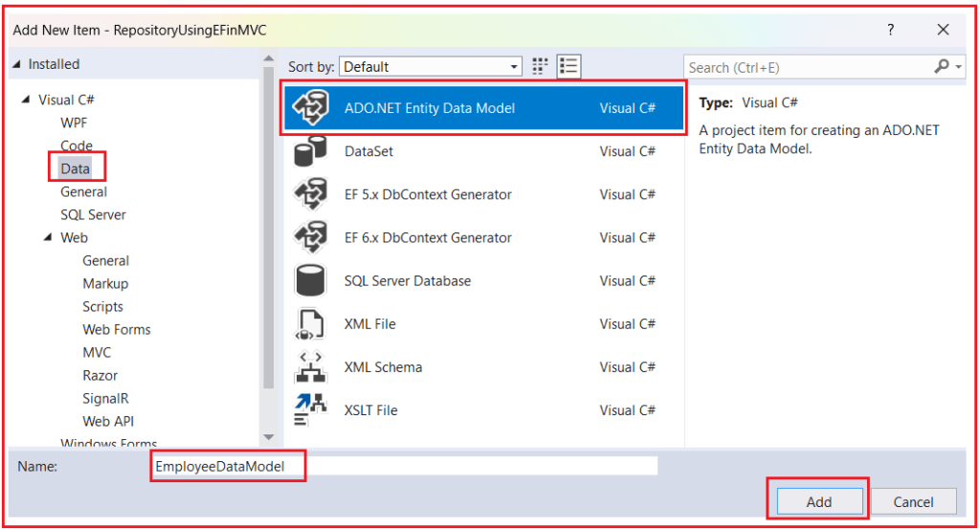Select the ADO.NET Entity Data Model icon
980x530 pixels.
tap(310, 108)
